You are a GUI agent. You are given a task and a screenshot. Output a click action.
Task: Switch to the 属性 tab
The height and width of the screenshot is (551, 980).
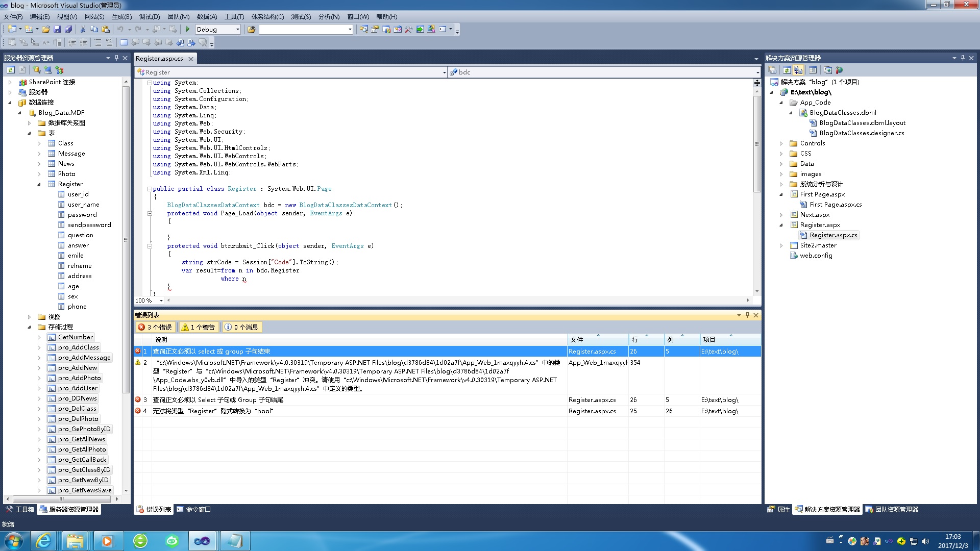click(x=778, y=509)
